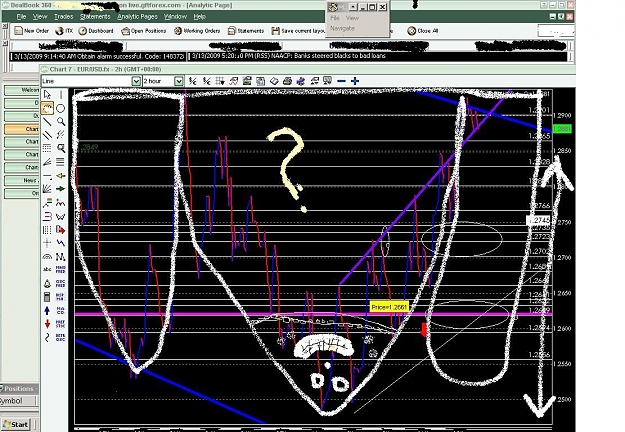Click the yellow left arrow tool
Image resolution: width=625 pixels, height=432 pixels.
click(x=61, y=175)
